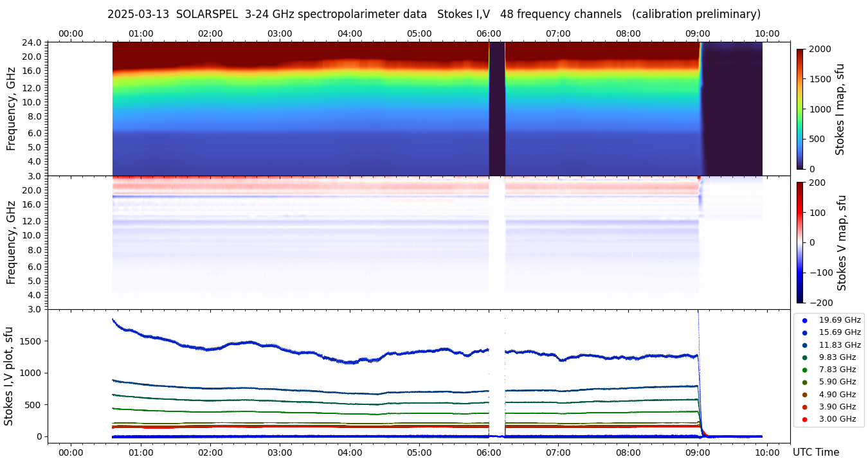Click the 9.83 GHz legend marker dot
Image resolution: width=868 pixels, height=466 pixels.
(x=804, y=357)
